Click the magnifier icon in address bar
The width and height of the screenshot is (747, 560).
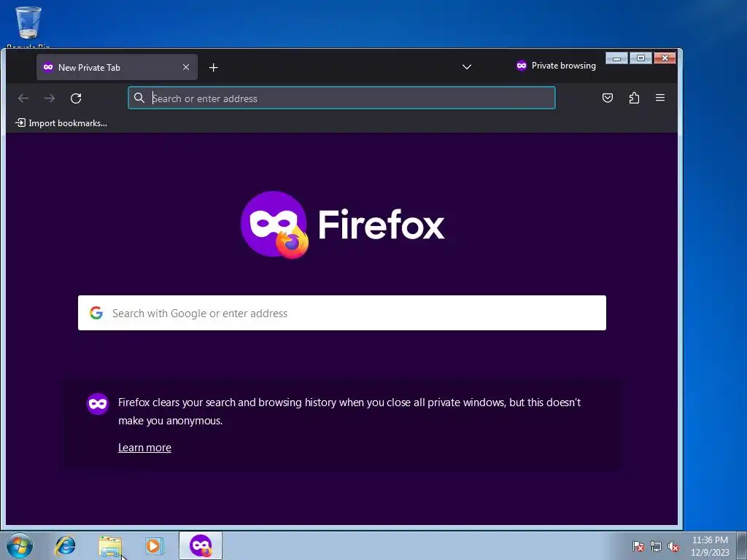(x=139, y=98)
